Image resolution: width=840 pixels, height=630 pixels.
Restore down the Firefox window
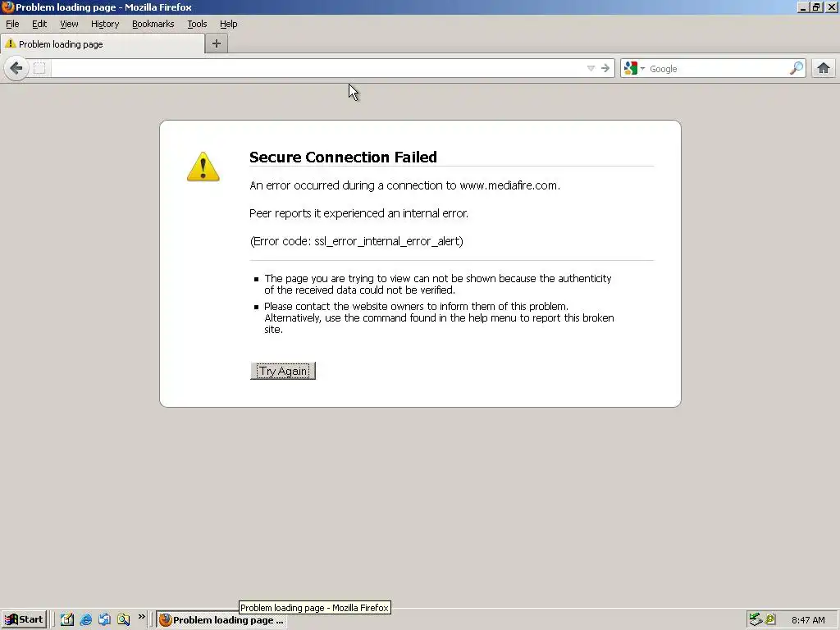[816, 7]
